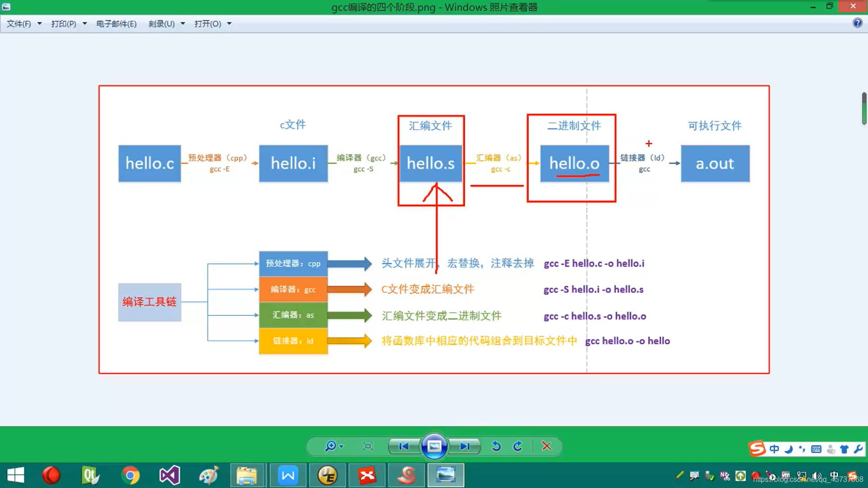Image resolution: width=868 pixels, height=488 pixels.
Task: Open Visual Studio from the taskbar
Action: tap(170, 475)
